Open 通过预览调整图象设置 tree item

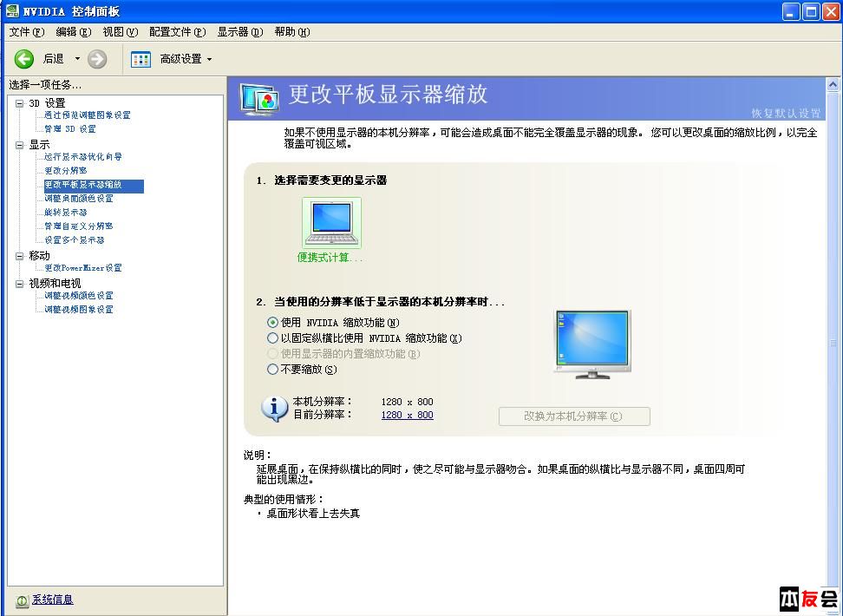(87, 115)
